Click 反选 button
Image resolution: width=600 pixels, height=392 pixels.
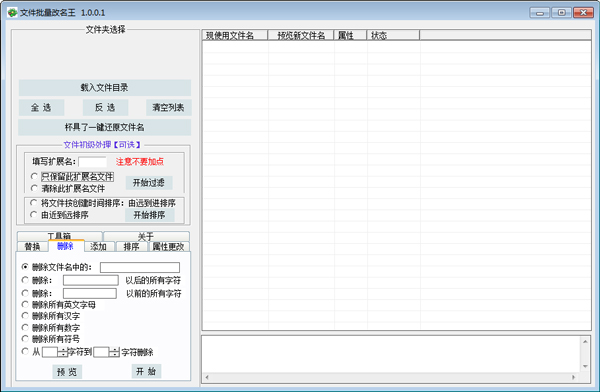[105, 108]
